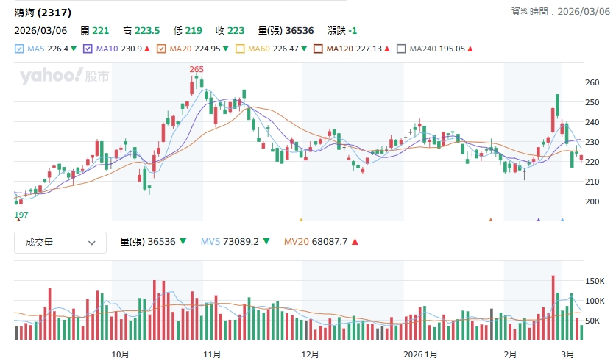Enable the MA60 moving average checkbox
Screen dimensions: 616x364
click(240, 49)
